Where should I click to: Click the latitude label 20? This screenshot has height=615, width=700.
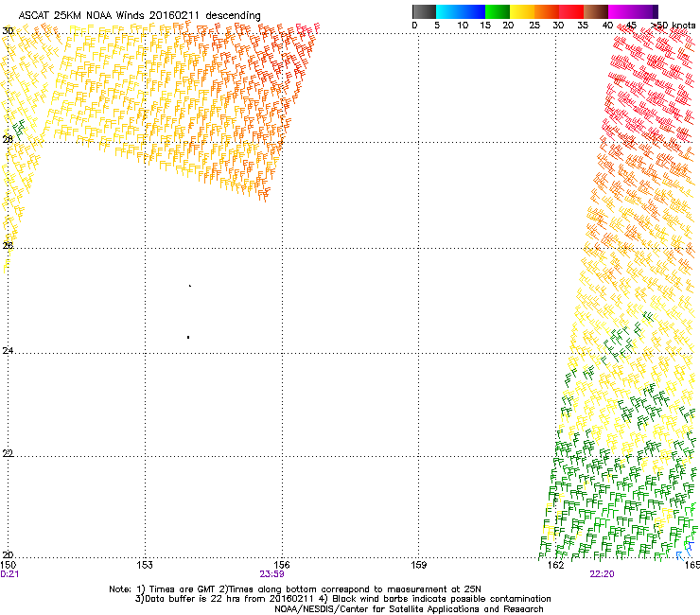(x=8, y=555)
